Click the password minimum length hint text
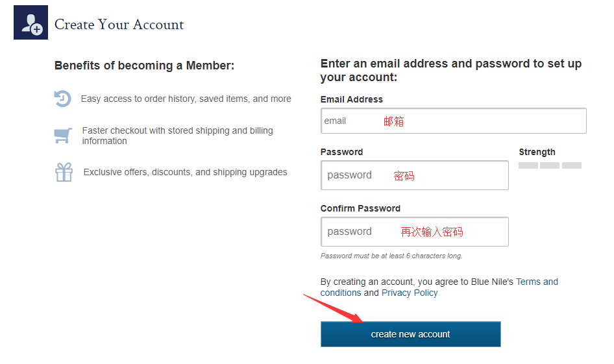Screen dimensions: 614x364 (391, 256)
